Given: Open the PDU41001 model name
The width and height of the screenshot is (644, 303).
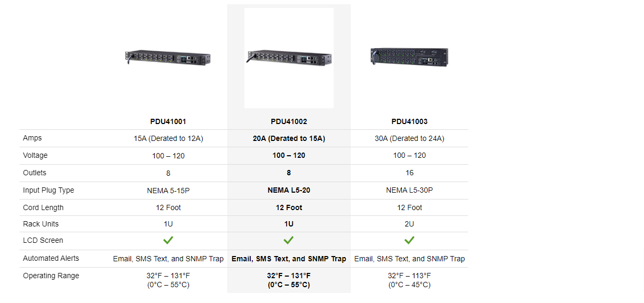Looking at the screenshot, I should click(168, 121).
